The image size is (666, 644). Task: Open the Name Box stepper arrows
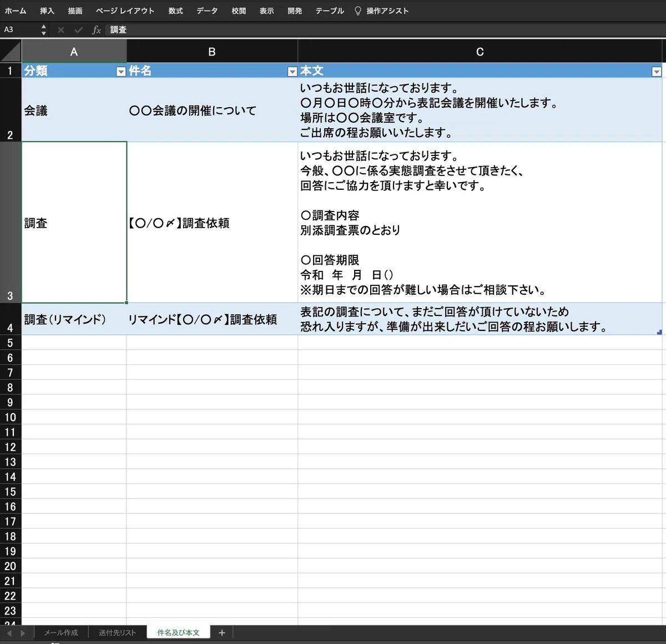[44, 29]
